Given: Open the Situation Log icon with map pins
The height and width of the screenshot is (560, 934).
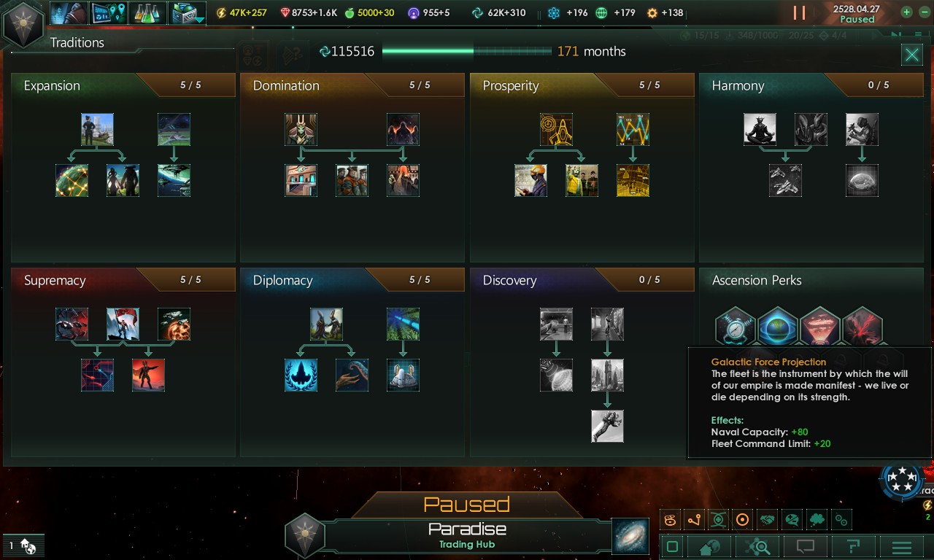Looking at the screenshot, I should pos(109,12).
